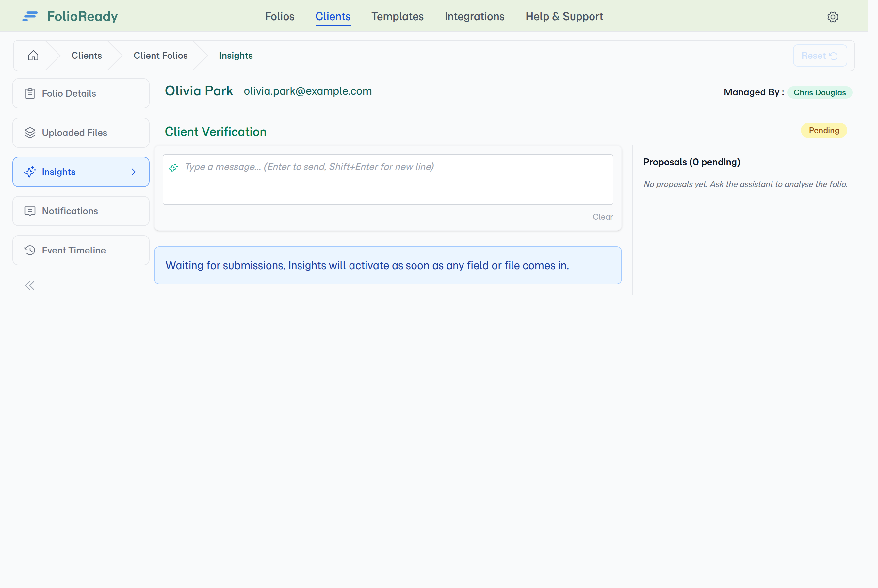Image resolution: width=878 pixels, height=588 pixels.
Task: Select Folio Details in sidebar
Action: [x=81, y=93]
